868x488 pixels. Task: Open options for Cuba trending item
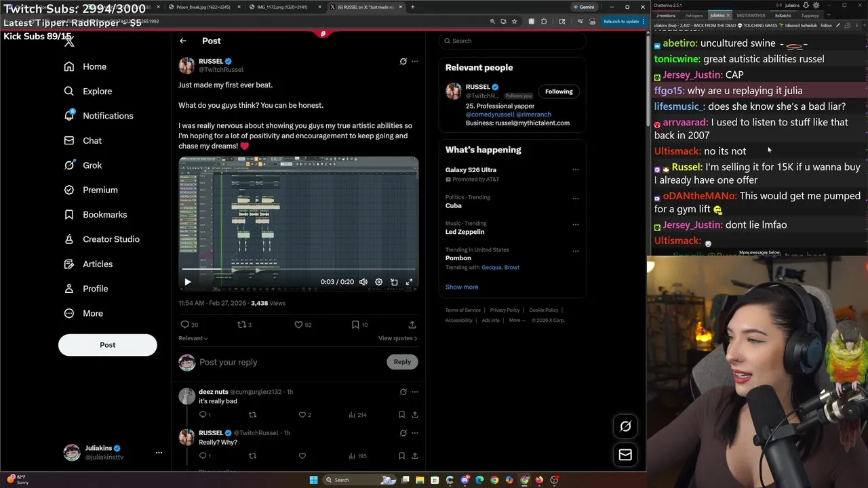[576, 198]
